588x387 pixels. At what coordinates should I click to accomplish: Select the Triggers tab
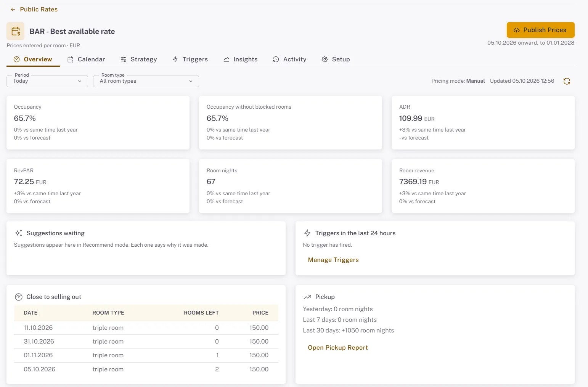coord(190,59)
